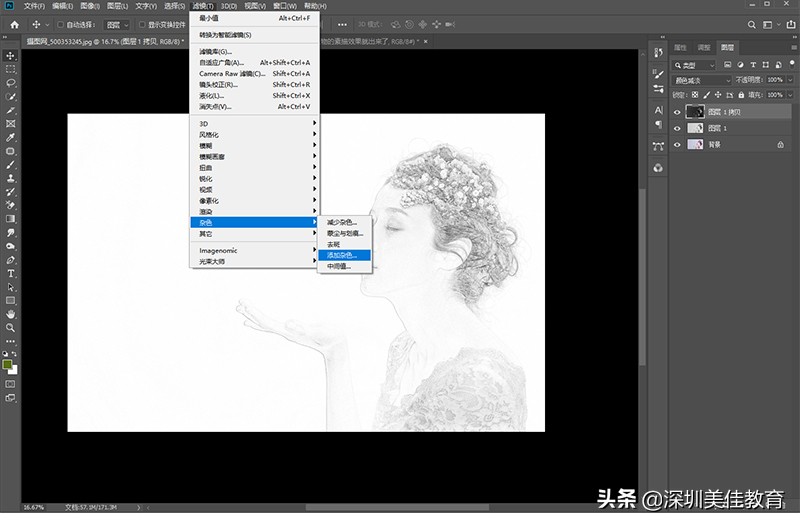
Task: Select the Rectangular Marquee tool
Action: [x=10, y=69]
